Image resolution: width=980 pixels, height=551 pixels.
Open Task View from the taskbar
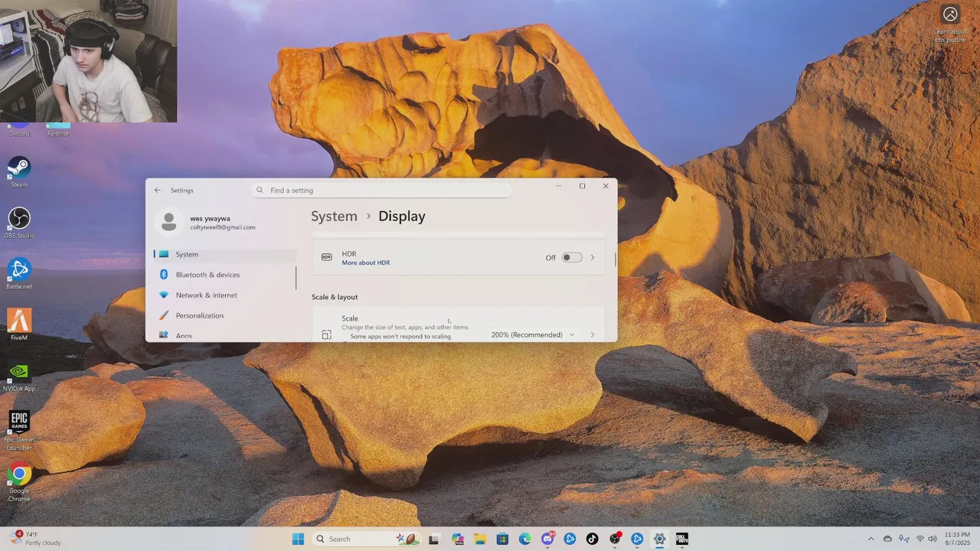pyautogui.click(x=434, y=539)
